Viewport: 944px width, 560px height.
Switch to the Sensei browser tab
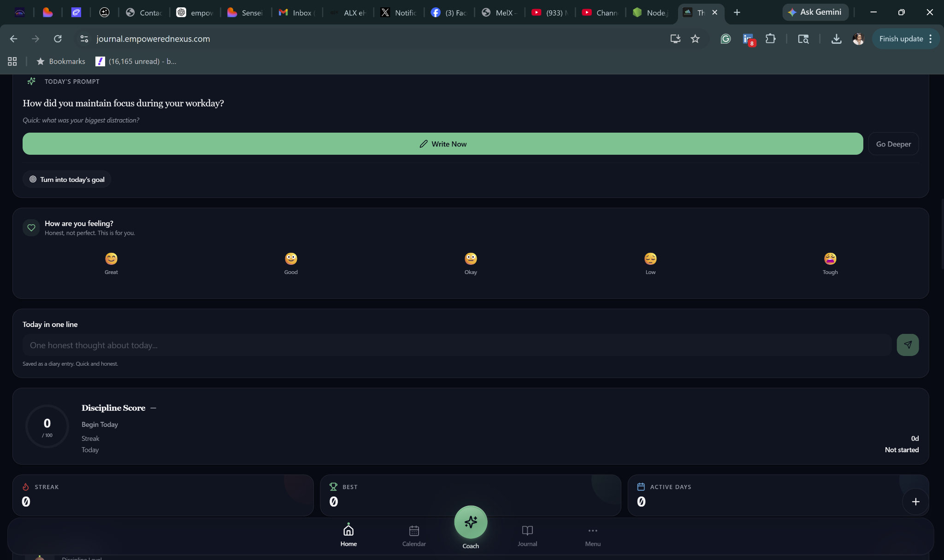point(245,12)
